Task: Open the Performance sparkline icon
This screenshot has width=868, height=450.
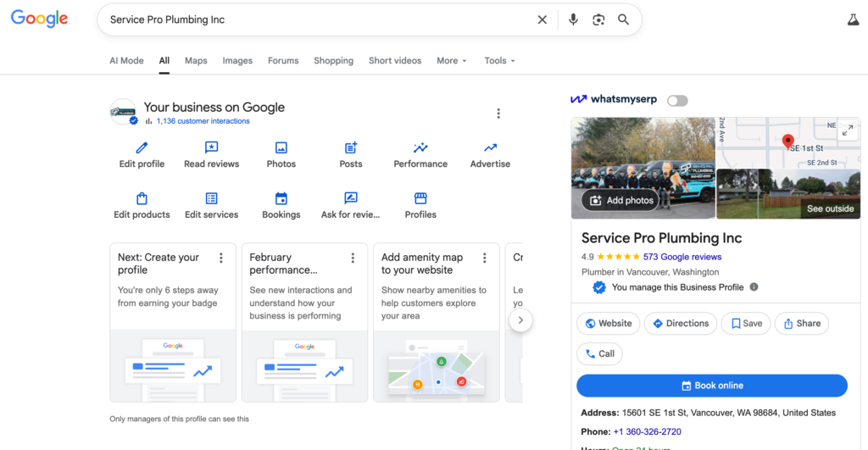Action: pyautogui.click(x=420, y=148)
